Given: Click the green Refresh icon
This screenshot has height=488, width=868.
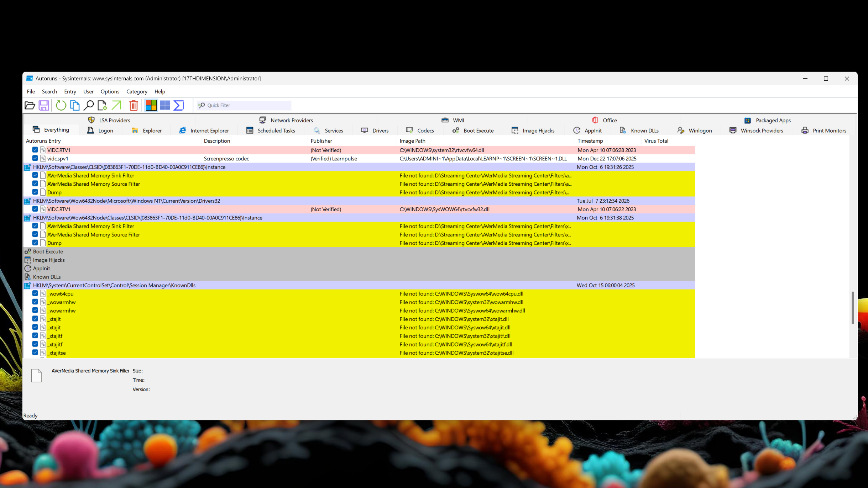Looking at the screenshot, I should 61,105.
